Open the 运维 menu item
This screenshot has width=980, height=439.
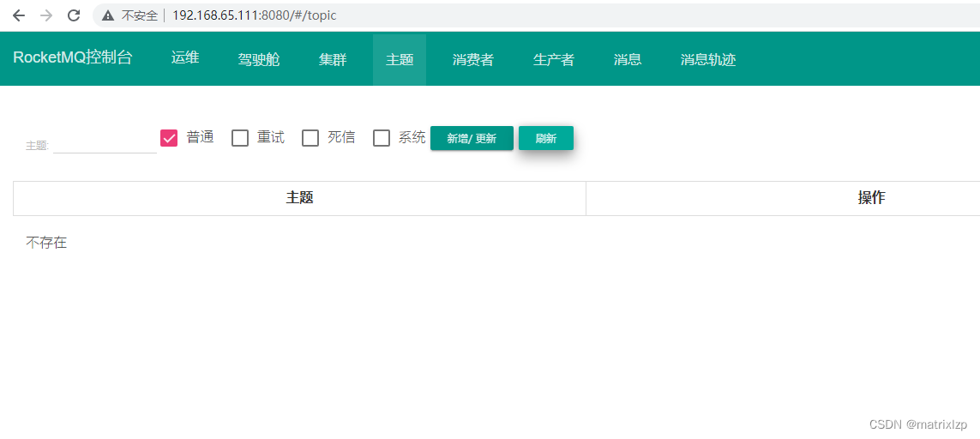tap(185, 59)
